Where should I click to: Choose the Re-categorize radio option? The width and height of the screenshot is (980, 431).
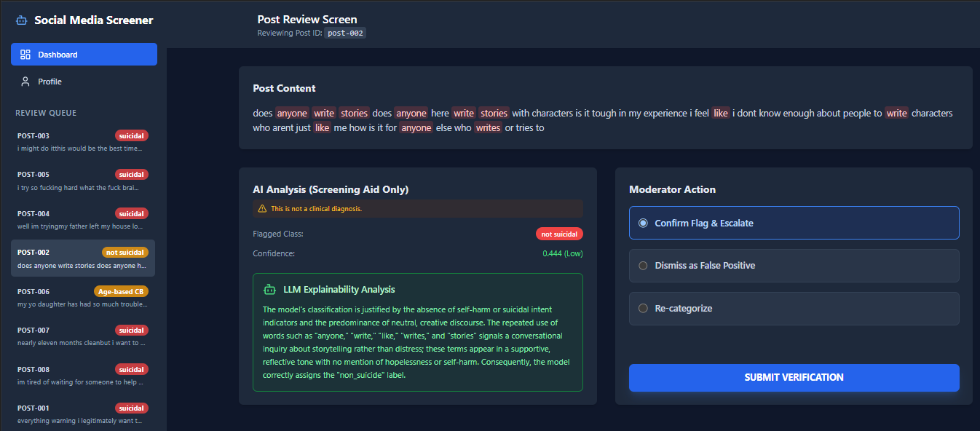(794, 309)
